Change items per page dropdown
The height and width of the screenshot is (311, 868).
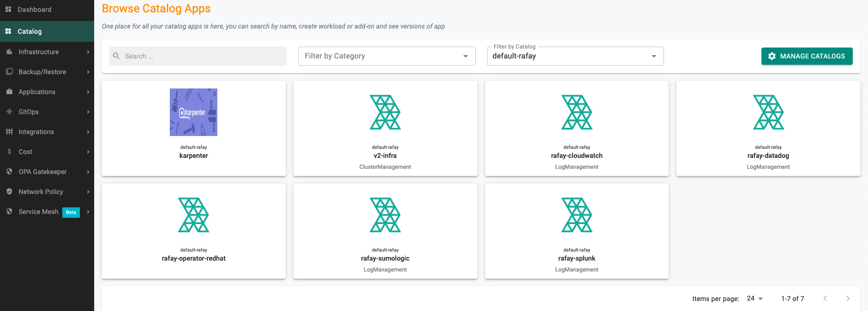[x=755, y=299]
